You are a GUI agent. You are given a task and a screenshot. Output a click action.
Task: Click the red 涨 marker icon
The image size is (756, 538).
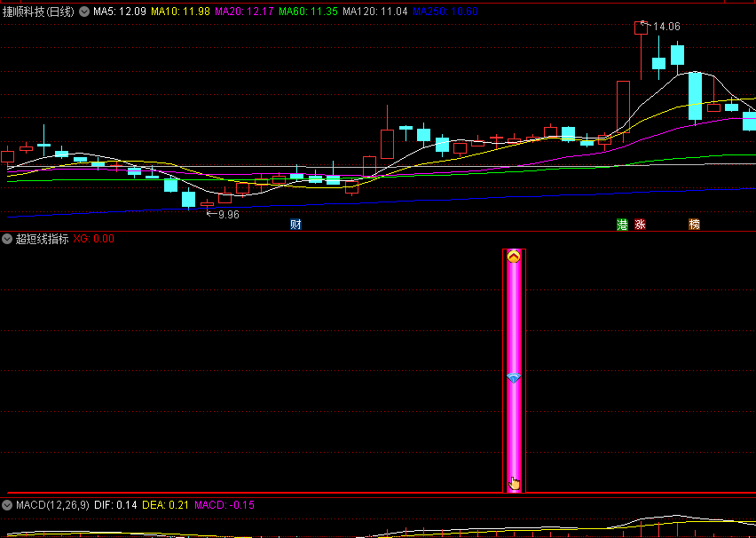click(x=640, y=225)
